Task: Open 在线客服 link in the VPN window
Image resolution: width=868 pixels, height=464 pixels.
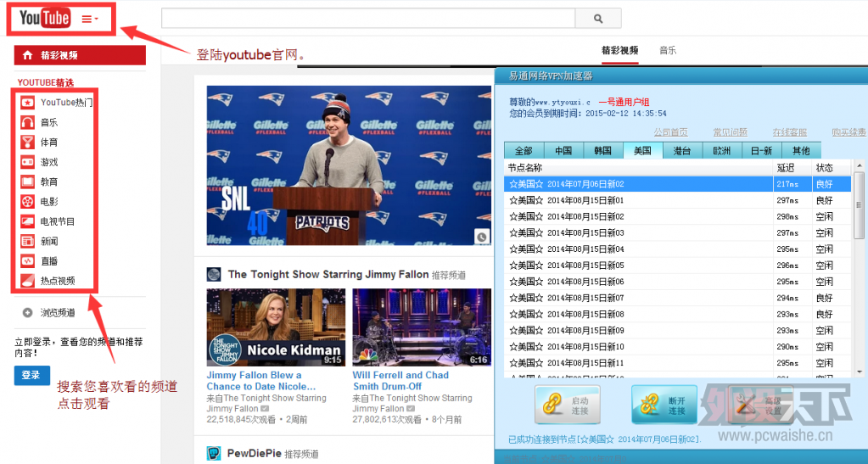Action: click(790, 132)
